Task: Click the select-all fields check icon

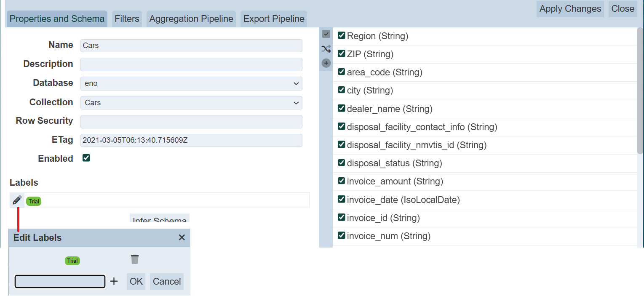Action: 326,34
